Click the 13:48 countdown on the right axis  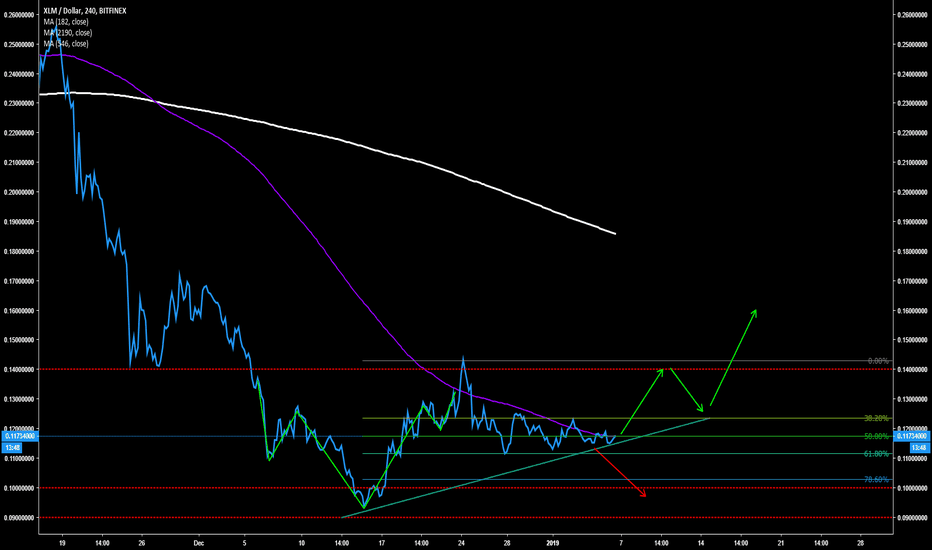coord(919,447)
